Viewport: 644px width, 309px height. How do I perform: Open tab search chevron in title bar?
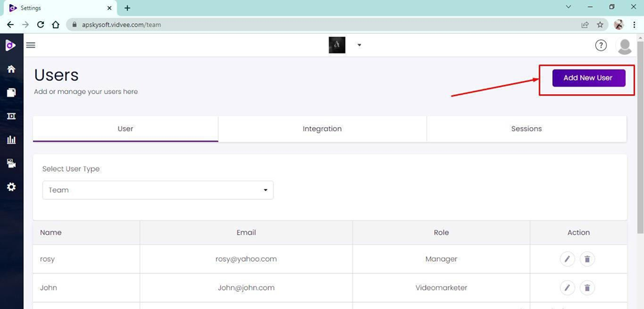pyautogui.click(x=569, y=7)
